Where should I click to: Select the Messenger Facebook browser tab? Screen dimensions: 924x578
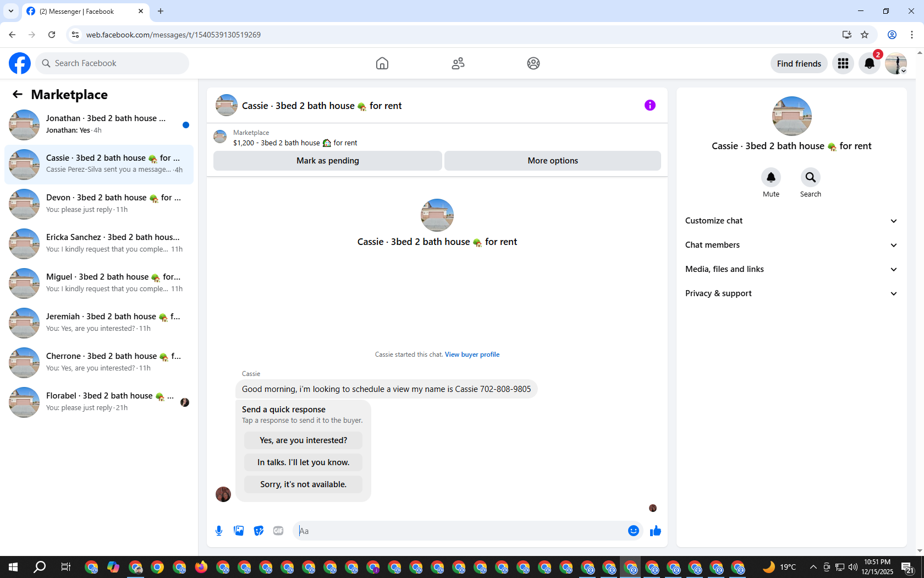pyautogui.click(x=85, y=12)
